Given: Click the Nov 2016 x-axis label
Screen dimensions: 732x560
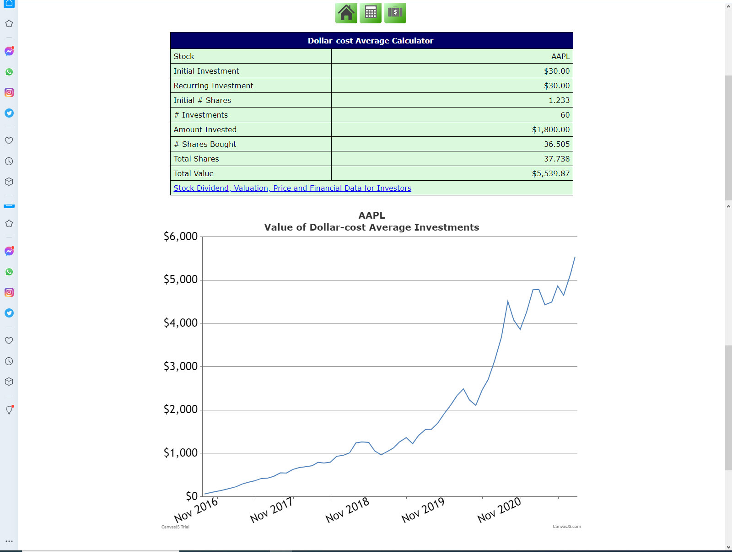Looking at the screenshot, I should 196,510.
